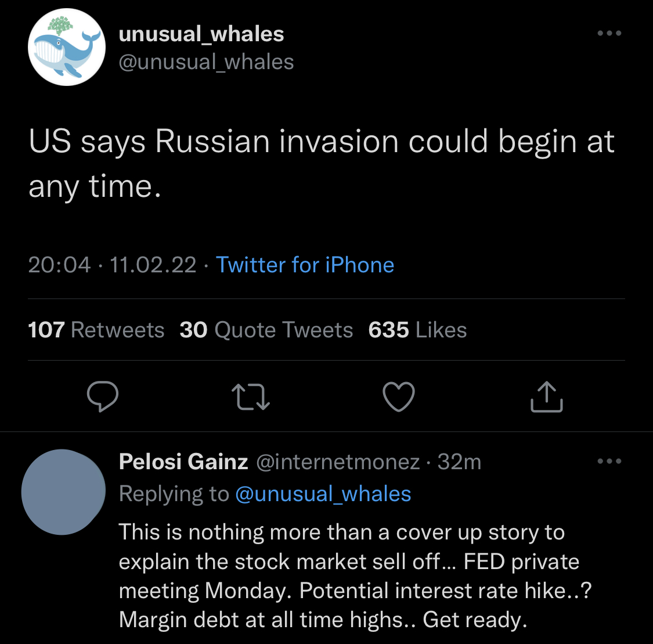Open Pelosi Gainz profile avatar
The width and height of the screenshot is (653, 644).
tap(63, 492)
